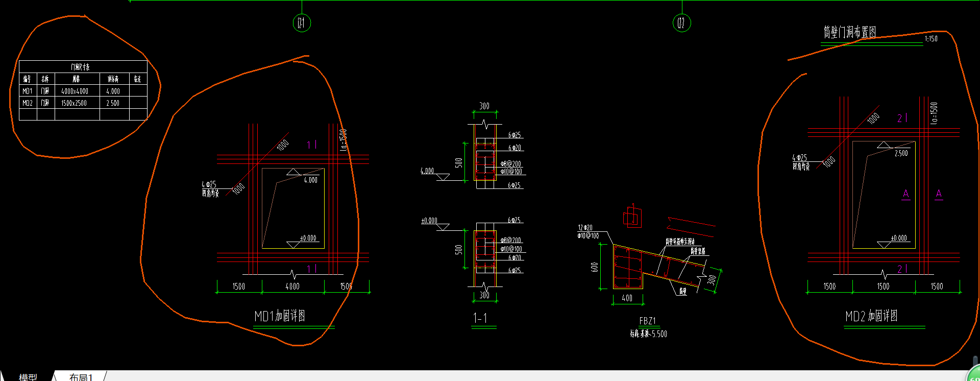
Task: Click the 四角均设 note in MD1 detail
Action: (210, 194)
